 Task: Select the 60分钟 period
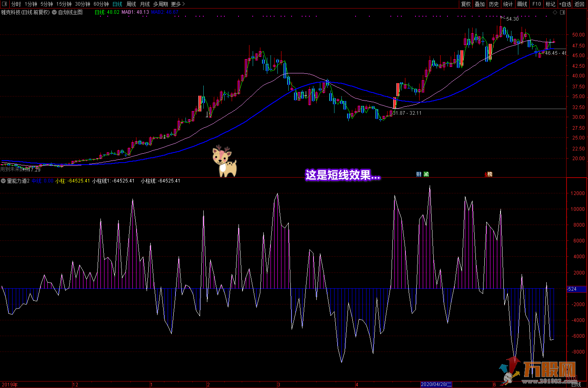pyautogui.click(x=101, y=4)
